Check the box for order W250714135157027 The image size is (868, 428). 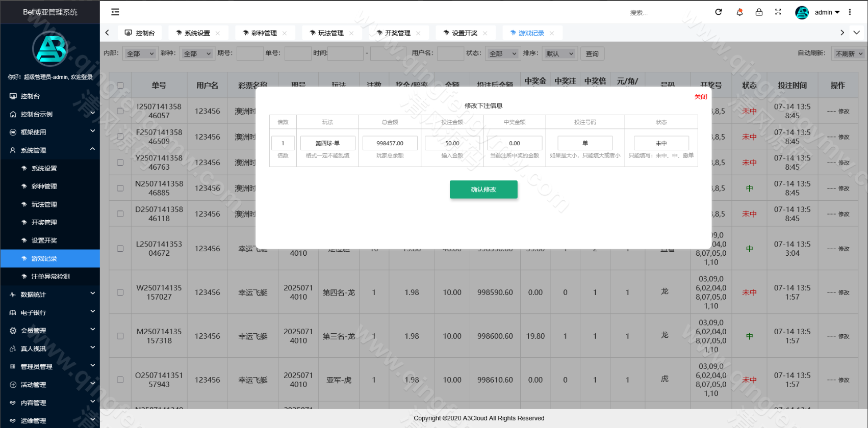(120, 292)
